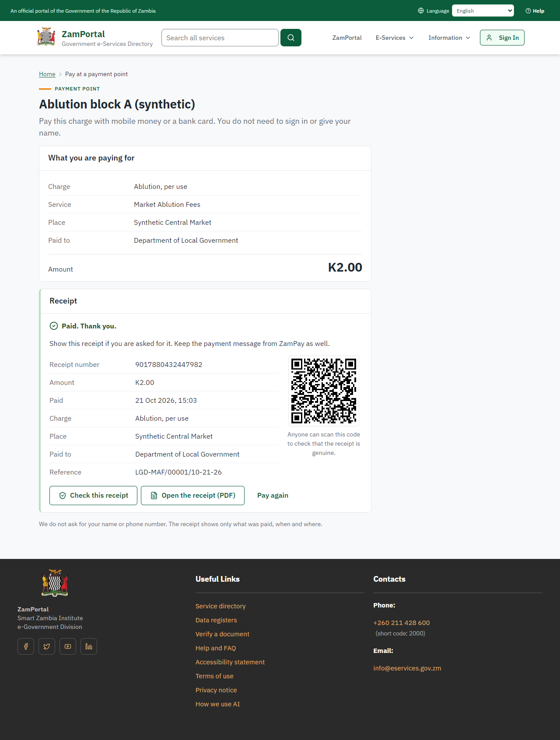Image resolution: width=560 pixels, height=740 pixels.
Task: Click the globe Language icon
Action: 421,10
